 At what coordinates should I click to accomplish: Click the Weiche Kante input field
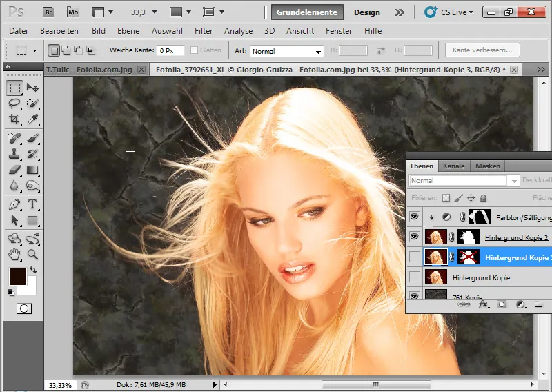(x=170, y=50)
